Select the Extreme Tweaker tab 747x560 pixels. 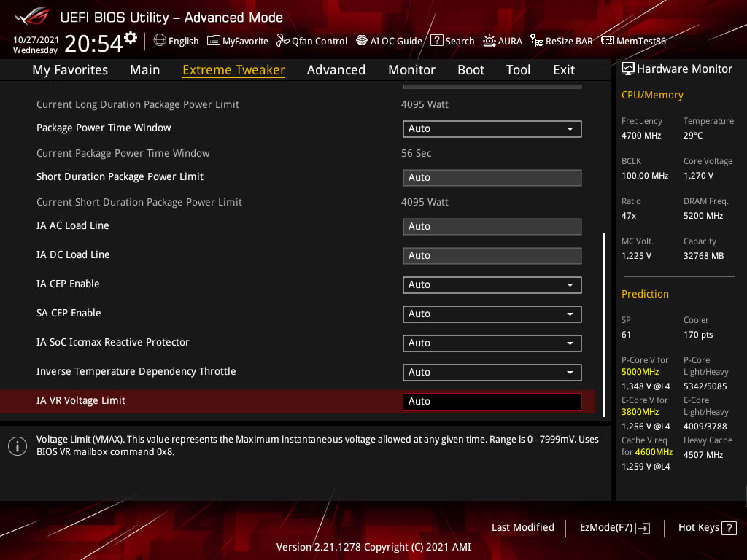coord(234,70)
